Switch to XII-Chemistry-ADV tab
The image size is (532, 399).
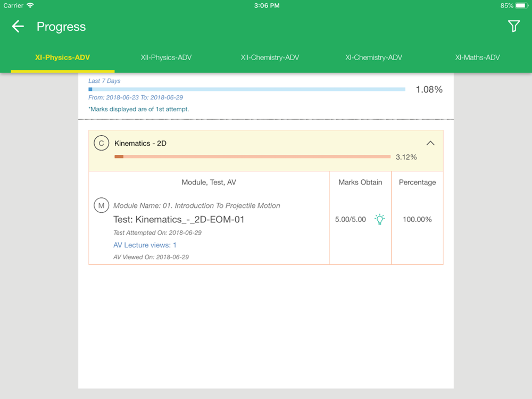tap(270, 57)
